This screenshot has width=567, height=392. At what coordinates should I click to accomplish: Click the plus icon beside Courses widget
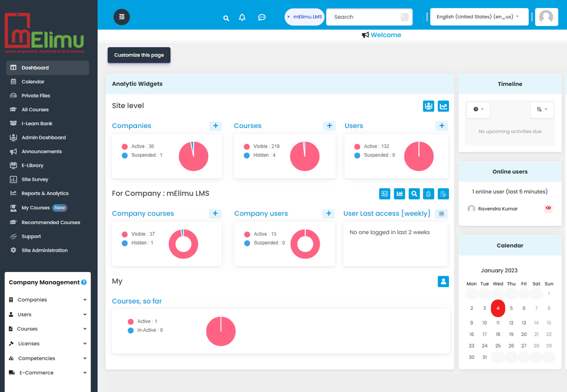pos(329,126)
